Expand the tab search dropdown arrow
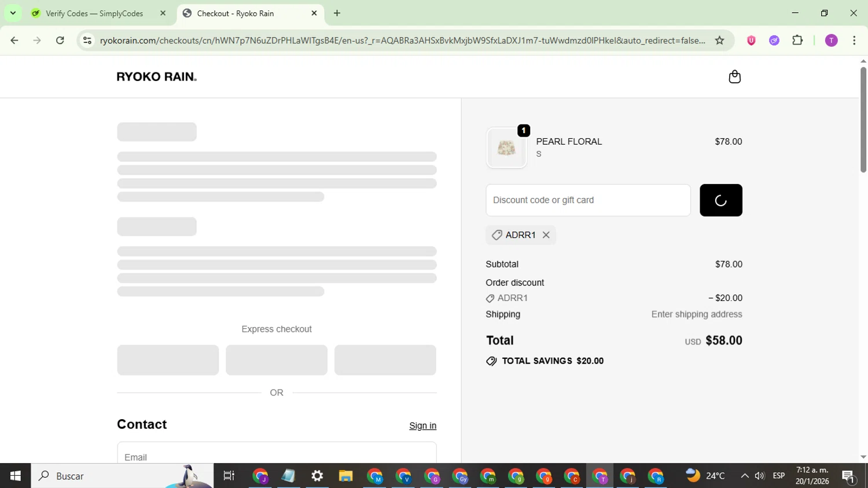Screen dimensions: 868x488 (x=13, y=13)
